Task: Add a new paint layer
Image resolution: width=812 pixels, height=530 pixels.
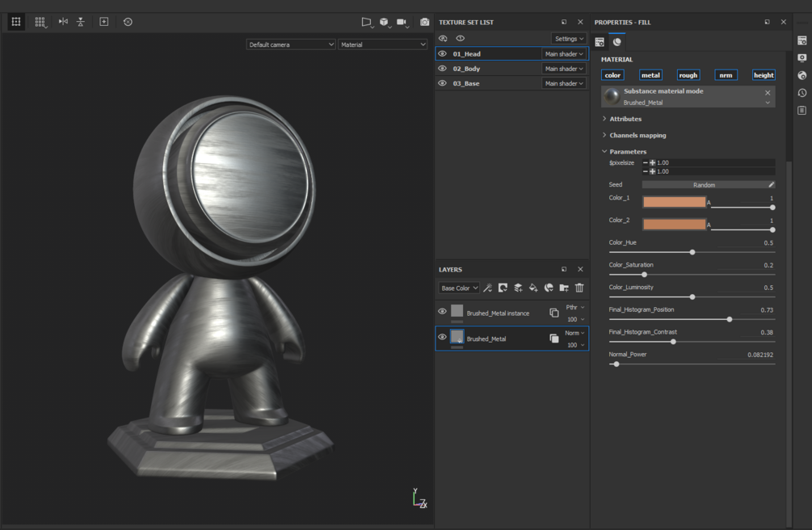Action: (x=518, y=288)
